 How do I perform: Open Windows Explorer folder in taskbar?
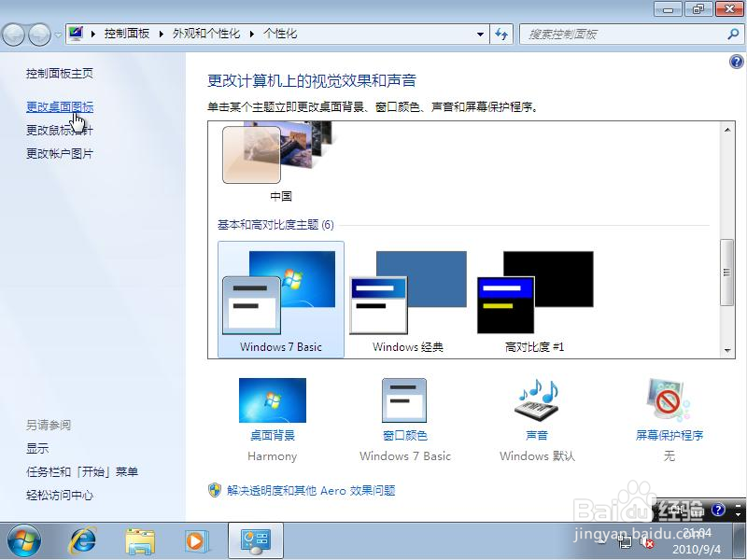(140, 541)
